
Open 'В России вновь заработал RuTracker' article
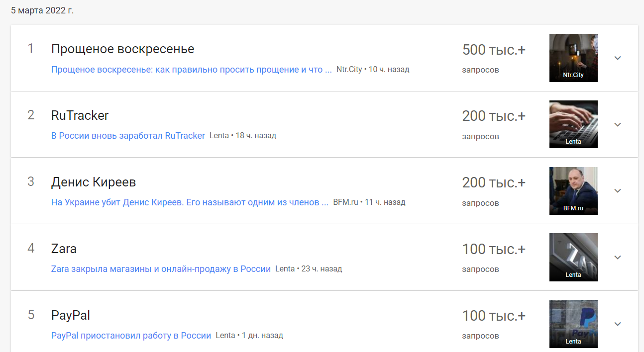(x=128, y=136)
